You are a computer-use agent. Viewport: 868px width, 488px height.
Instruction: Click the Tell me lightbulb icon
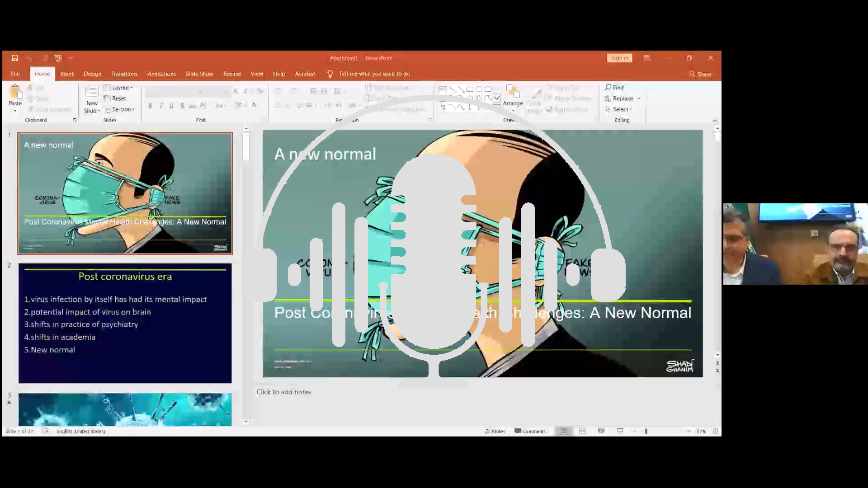pyautogui.click(x=330, y=74)
